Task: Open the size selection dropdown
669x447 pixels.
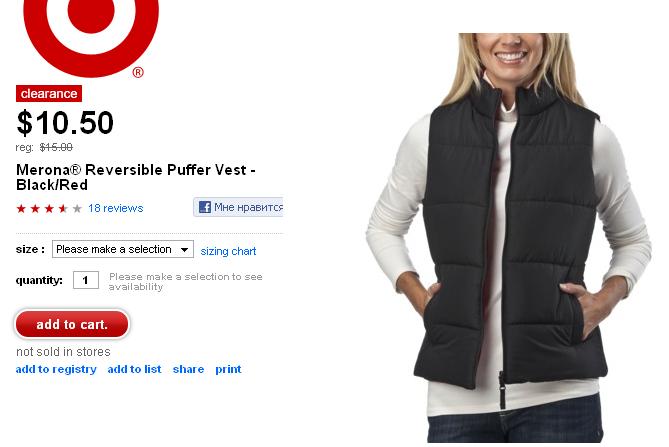Action: [123, 249]
